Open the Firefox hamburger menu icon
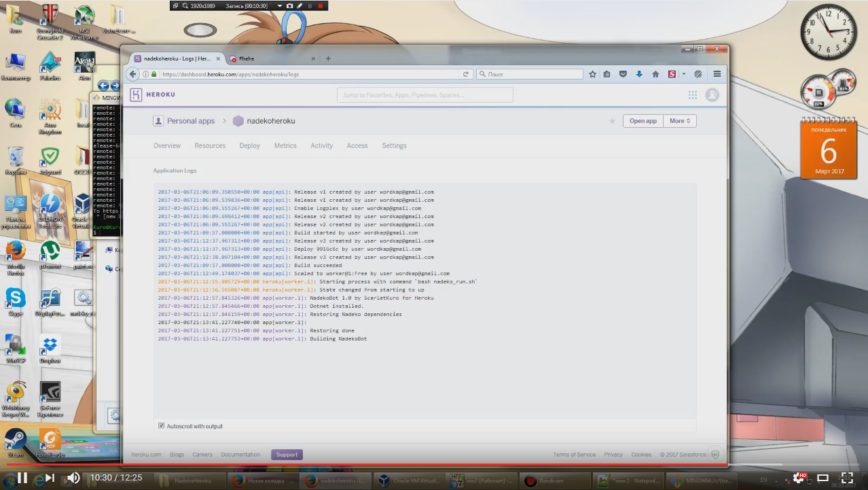Image resolution: width=868 pixels, height=490 pixels. coord(717,73)
